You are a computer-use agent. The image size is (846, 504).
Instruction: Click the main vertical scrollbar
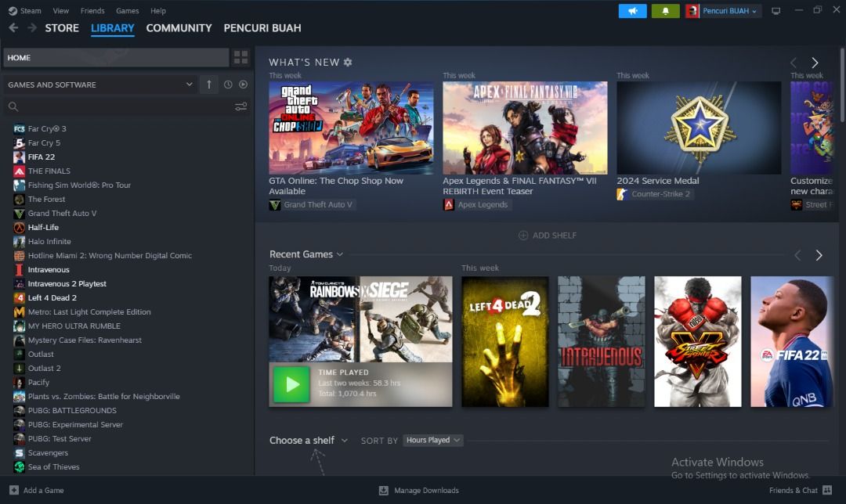[842, 85]
